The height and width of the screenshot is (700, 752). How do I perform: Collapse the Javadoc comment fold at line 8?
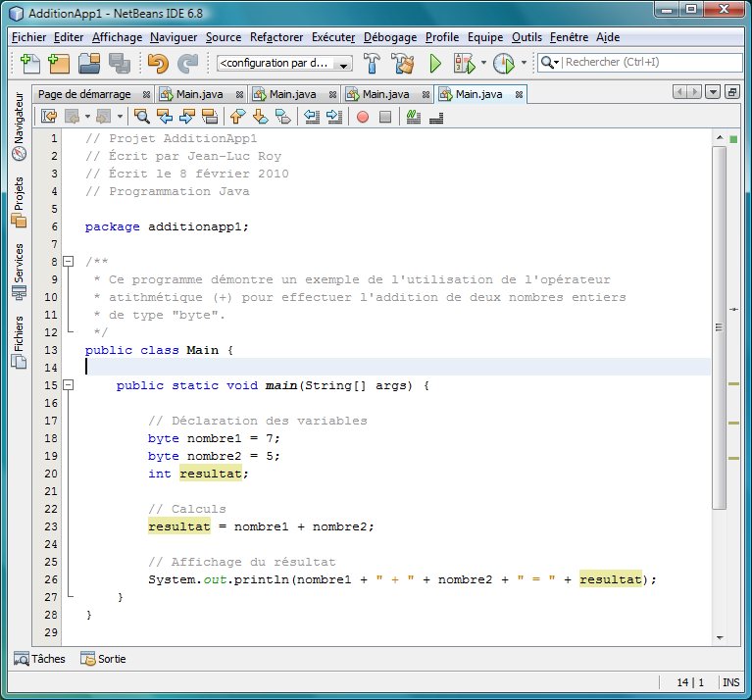pos(69,262)
